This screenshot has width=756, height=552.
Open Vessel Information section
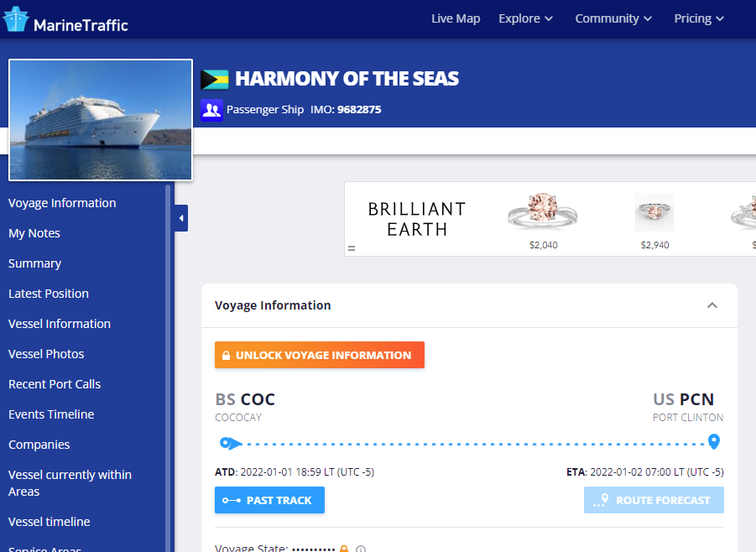pyautogui.click(x=60, y=324)
